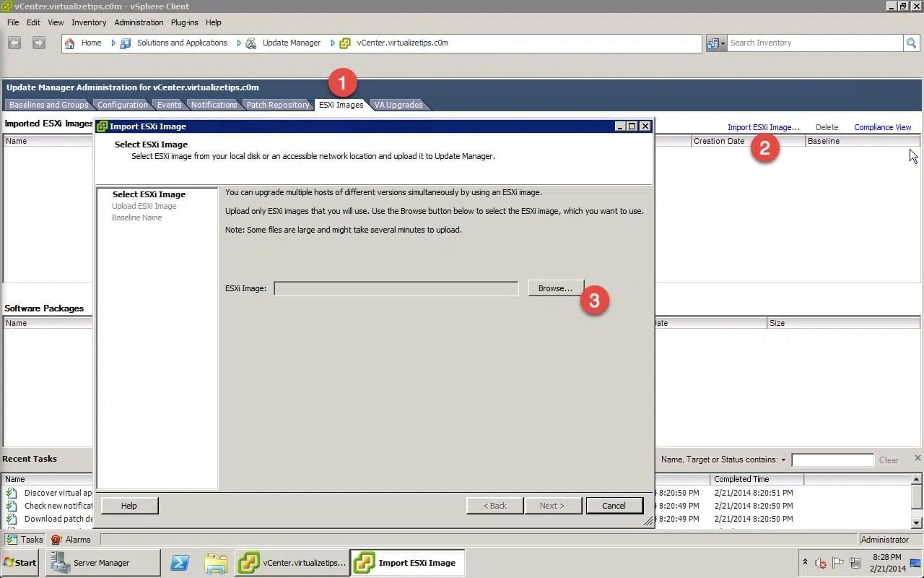Select the 'Upload ESXi Image' wizard step
This screenshot has height=578, width=924.
pyautogui.click(x=144, y=206)
